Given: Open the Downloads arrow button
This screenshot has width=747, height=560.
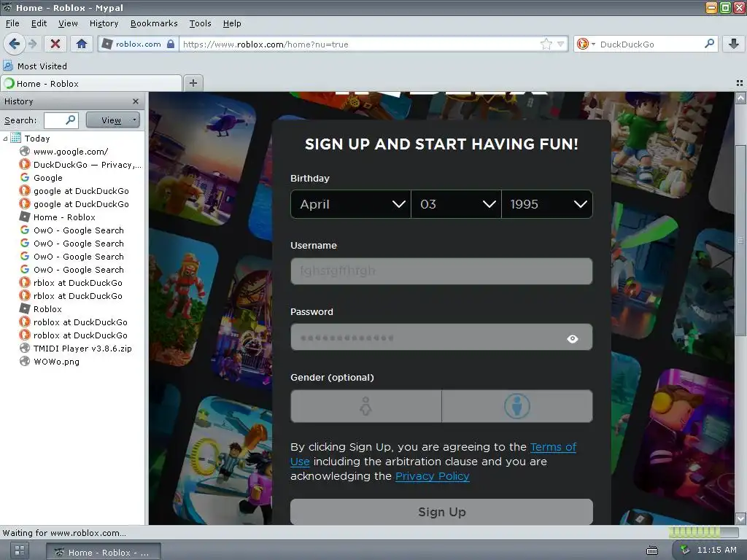Looking at the screenshot, I should click(x=734, y=44).
